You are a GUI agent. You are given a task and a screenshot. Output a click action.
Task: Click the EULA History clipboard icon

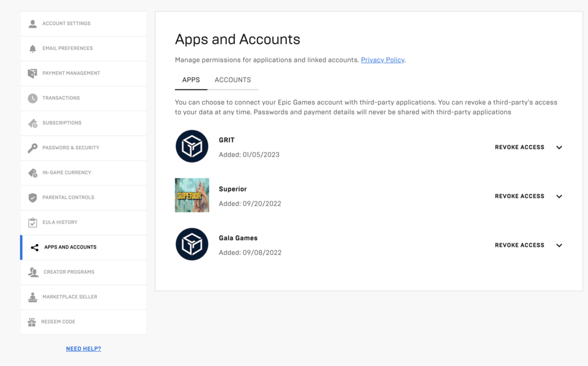pyautogui.click(x=32, y=223)
